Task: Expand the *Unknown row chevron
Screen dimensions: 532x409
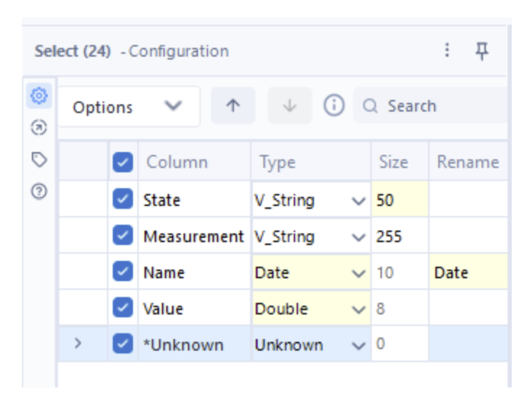Action: (78, 344)
